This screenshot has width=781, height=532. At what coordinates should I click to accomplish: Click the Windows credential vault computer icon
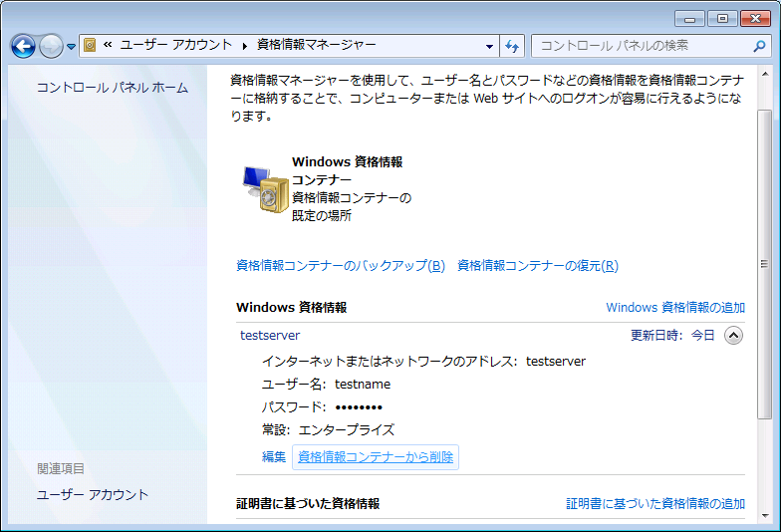tap(265, 189)
